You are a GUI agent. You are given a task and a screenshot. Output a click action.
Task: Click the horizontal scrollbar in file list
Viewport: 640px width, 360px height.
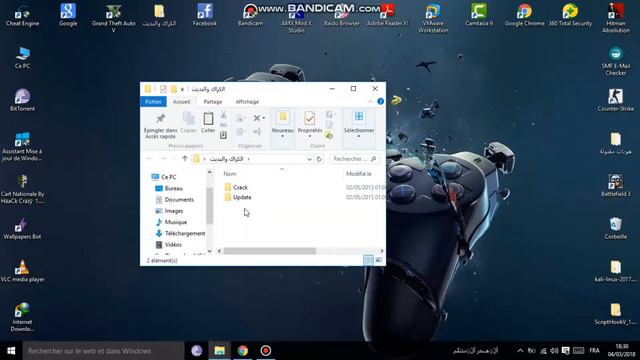269,251
